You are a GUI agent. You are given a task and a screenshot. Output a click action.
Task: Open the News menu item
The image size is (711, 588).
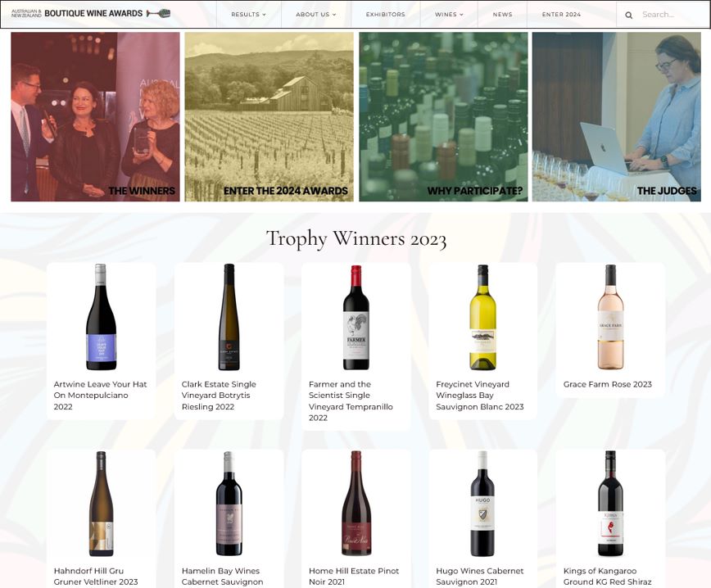[x=502, y=15]
